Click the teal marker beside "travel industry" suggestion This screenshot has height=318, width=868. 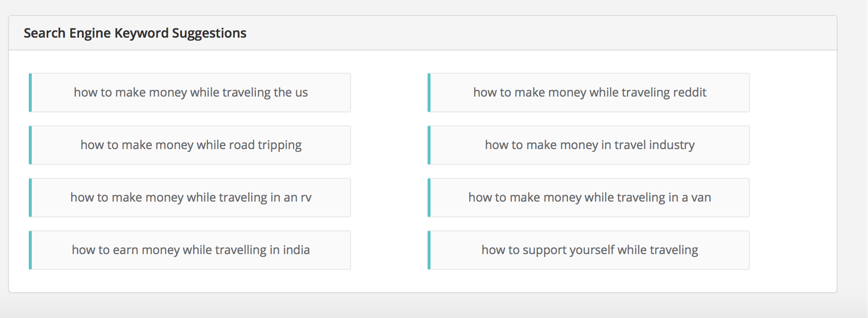[x=429, y=145]
